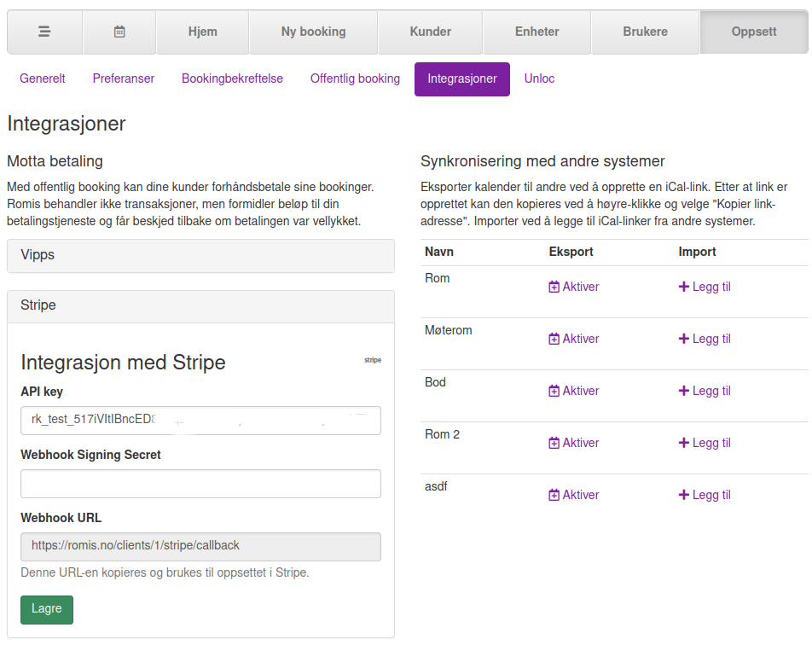Click the asdf row name
This screenshot has height=645, width=812.
[x=436, y=486]
